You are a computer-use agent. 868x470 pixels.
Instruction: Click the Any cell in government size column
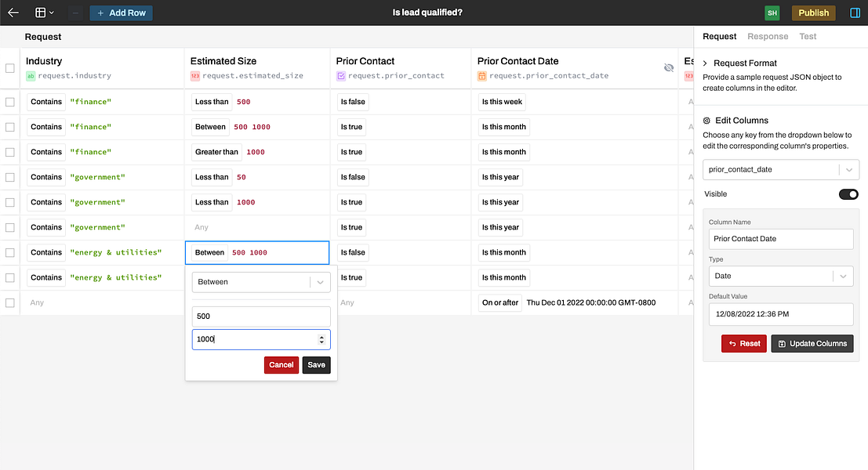click(x=257, y=227)
